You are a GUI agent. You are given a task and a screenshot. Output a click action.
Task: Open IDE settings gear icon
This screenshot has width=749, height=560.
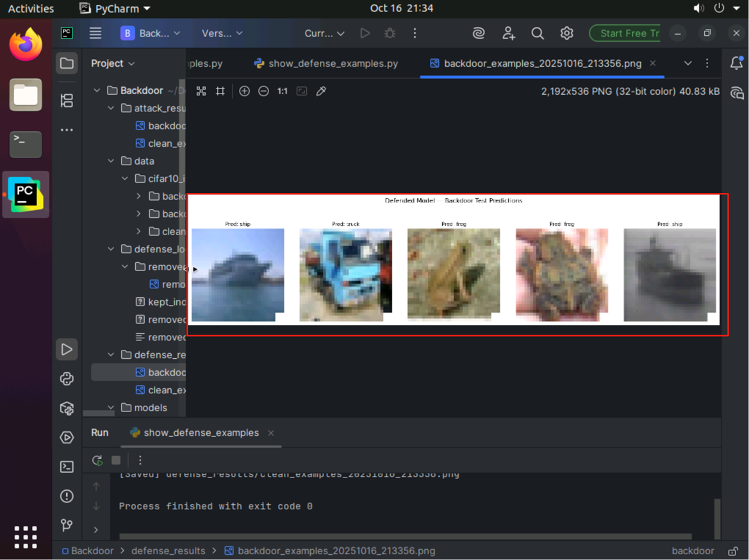coord(566,33)
